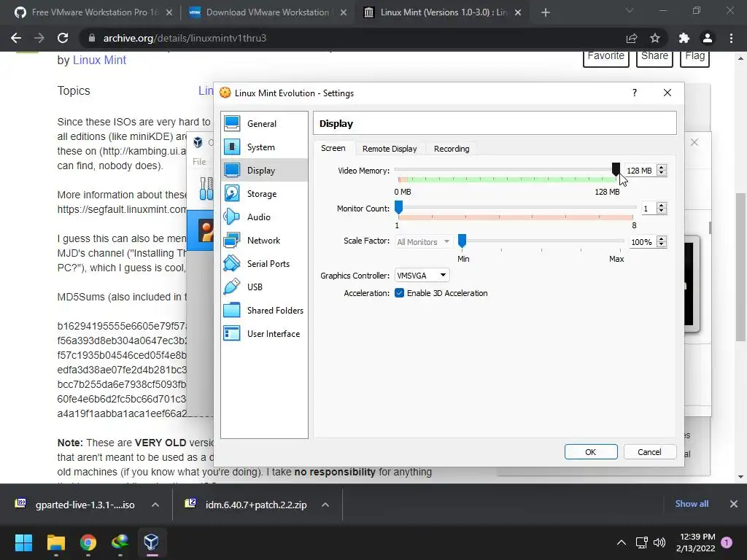This screenshot has width=747, height=560.
Task: Reload the archive.org page
Action: pyautogui.click(x=63, y=38)
